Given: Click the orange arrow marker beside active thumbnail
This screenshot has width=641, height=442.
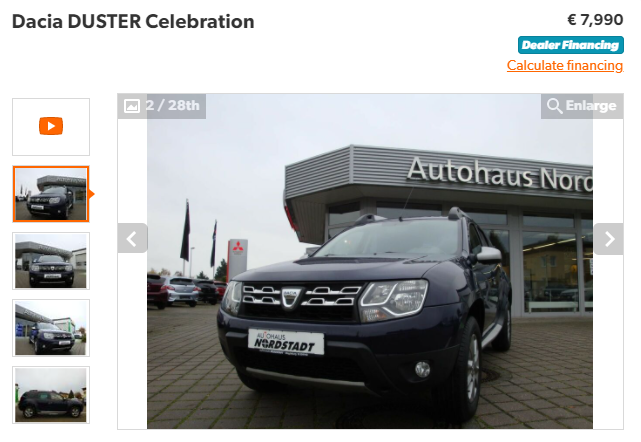Looking at the screenshot, I should [92, 194].
